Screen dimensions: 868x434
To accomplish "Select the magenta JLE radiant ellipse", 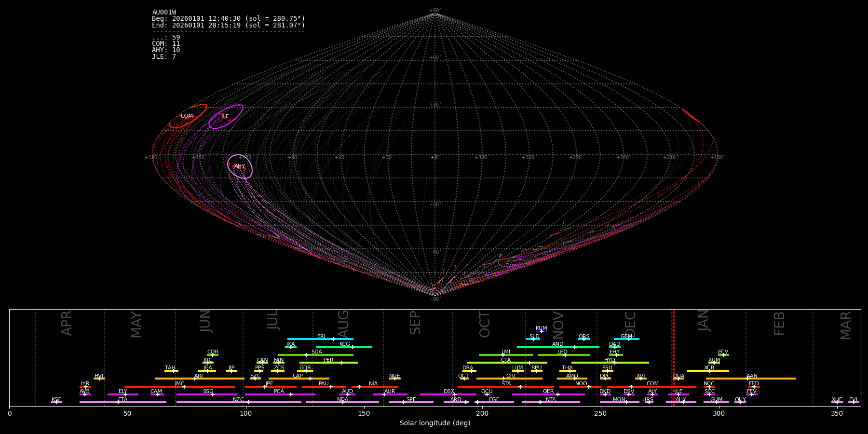I will pos(226,117).
